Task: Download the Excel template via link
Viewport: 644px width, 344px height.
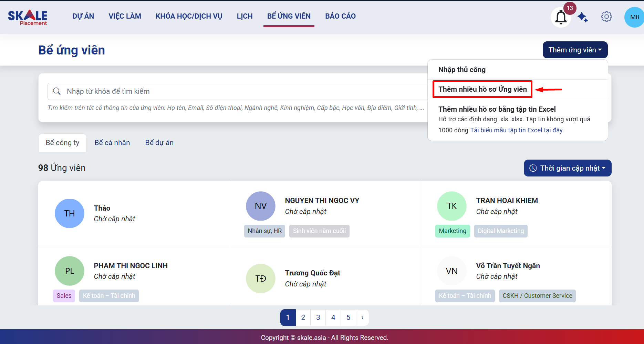Action: [x=517, y=130]
